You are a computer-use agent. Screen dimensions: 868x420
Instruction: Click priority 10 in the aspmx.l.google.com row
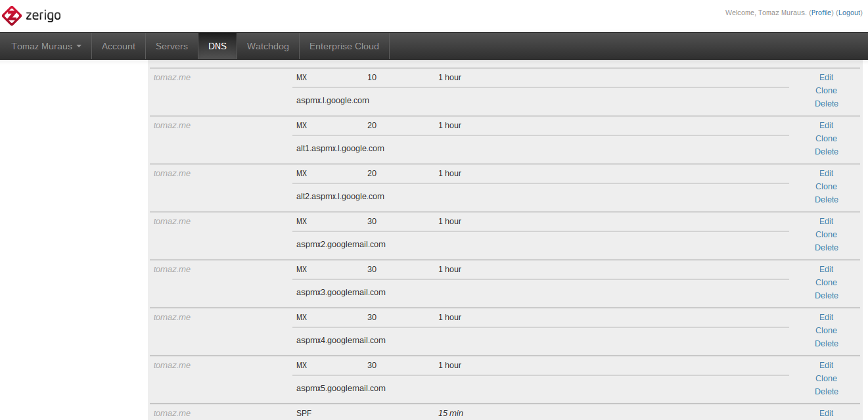pyautogui.click(x=372, y=78)
